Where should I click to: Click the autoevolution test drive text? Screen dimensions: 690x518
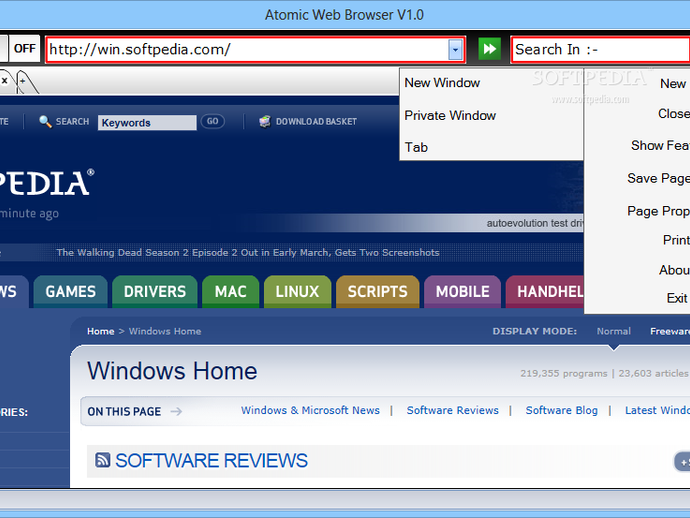coord(535,223)
